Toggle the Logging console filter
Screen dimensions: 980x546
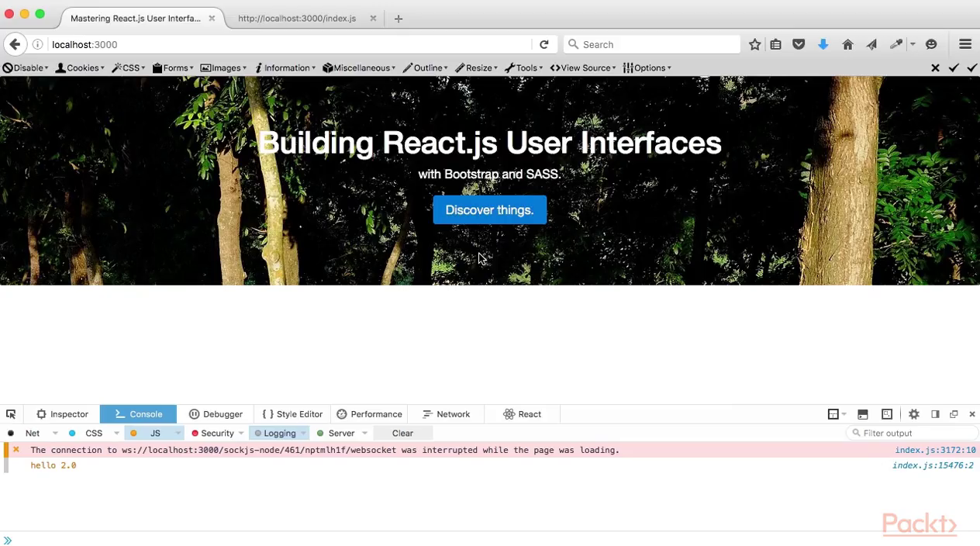point(275,434)
